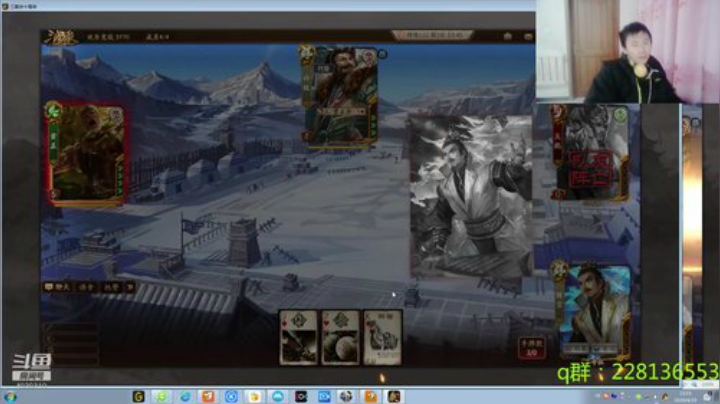Viewport: 720px width, 404px height.
Task: Click the round badge beside the top general
Action: coord(382,54)
